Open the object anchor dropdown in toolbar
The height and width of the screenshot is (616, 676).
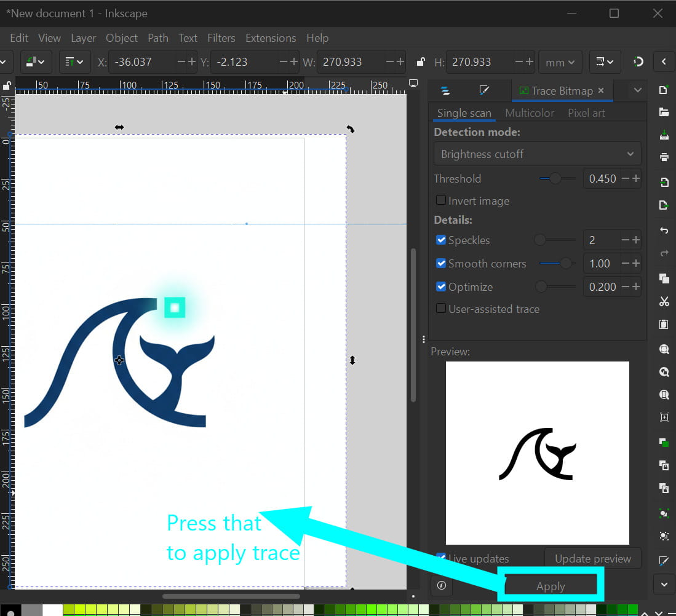point(35,62)
